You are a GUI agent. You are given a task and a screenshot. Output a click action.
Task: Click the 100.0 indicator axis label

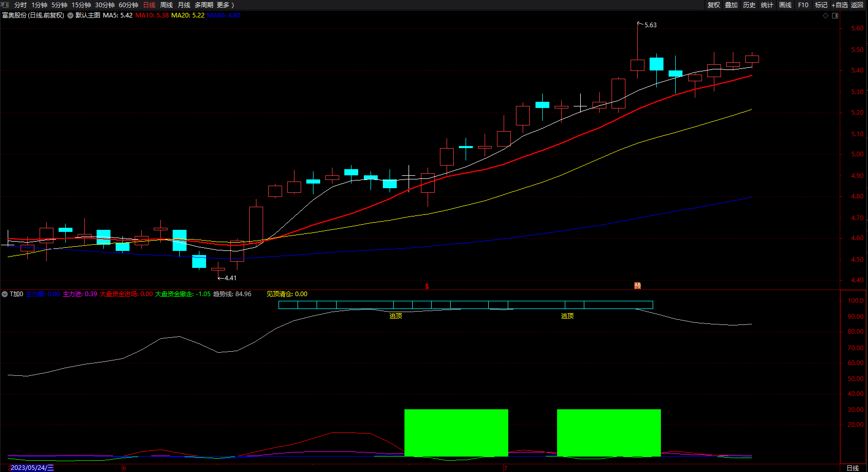pyautogui.click(x=856, y=301)
